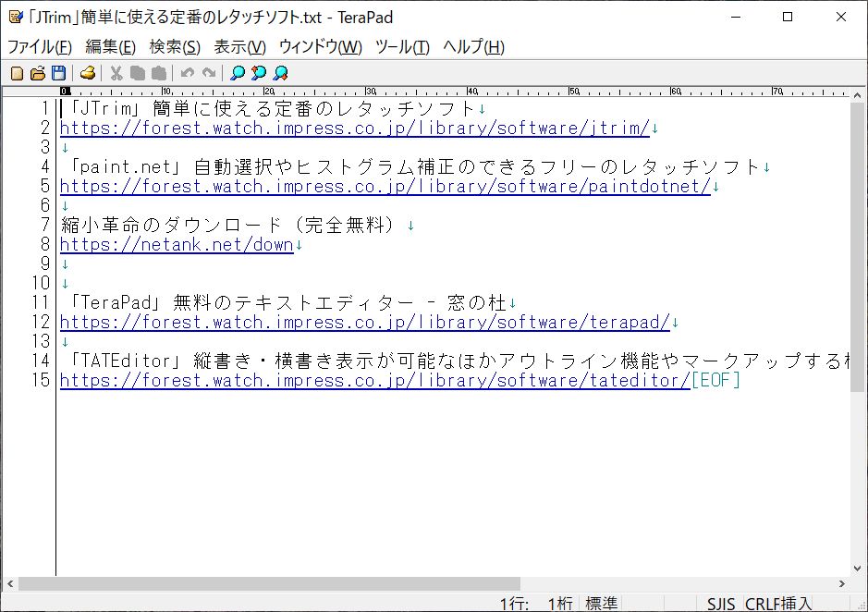Click the vertical scrollbar down arrow

pyautogui.click(x=858, y=568)
